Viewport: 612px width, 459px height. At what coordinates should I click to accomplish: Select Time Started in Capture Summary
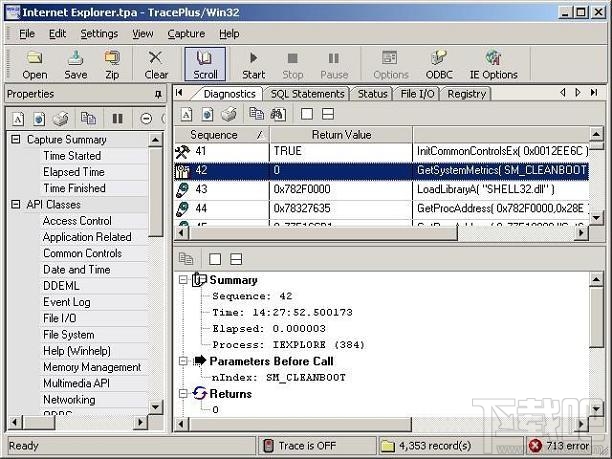[72, 156]
